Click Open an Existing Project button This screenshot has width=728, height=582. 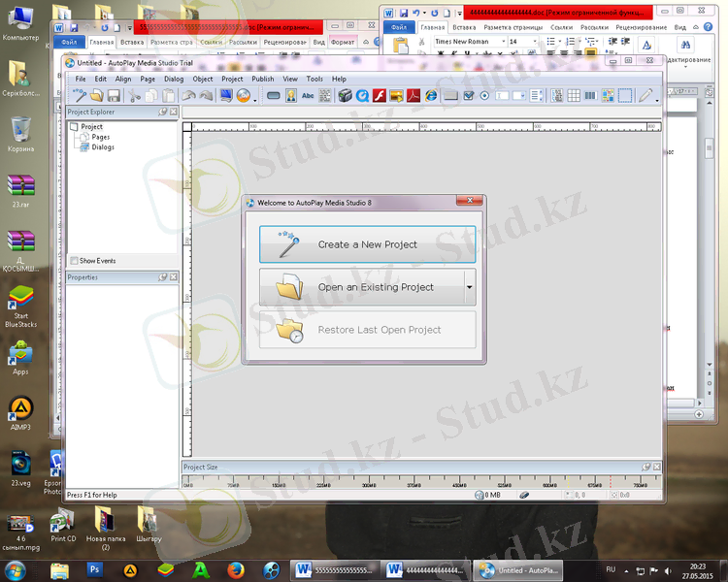[360, 288]
